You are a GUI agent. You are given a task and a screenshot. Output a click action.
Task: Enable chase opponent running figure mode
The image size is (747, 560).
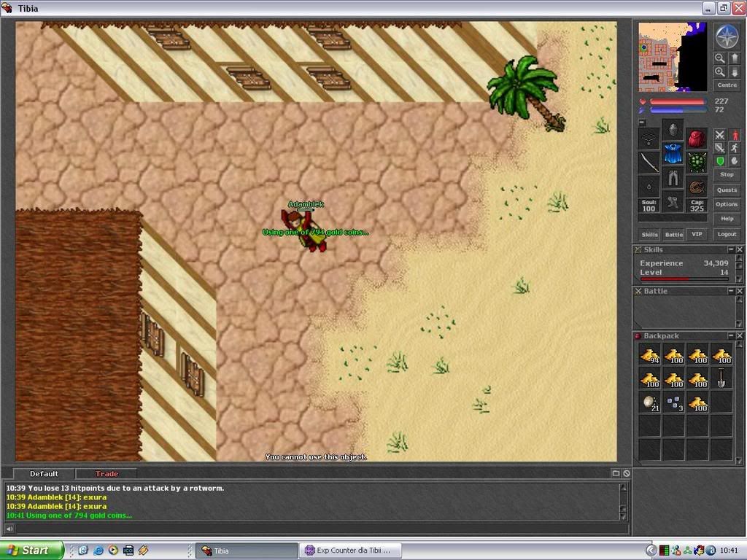[735, 148]
